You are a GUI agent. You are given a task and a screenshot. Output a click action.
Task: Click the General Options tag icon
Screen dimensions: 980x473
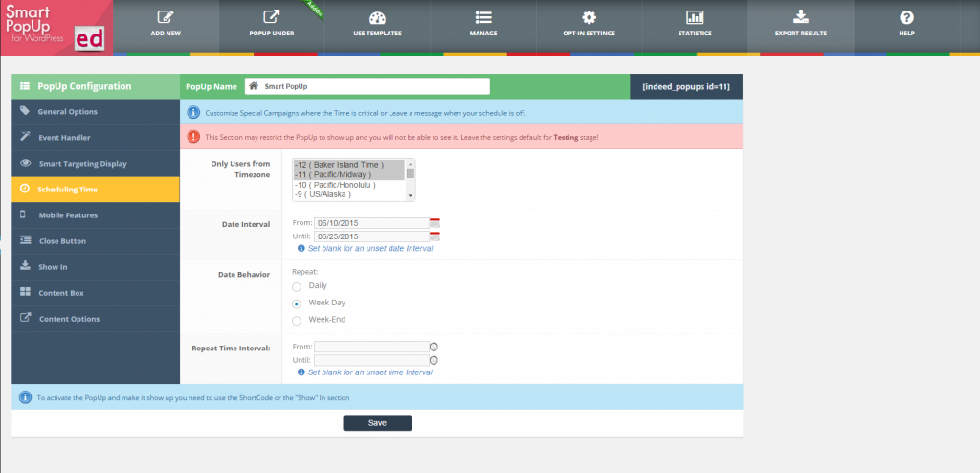pos(25,111)
